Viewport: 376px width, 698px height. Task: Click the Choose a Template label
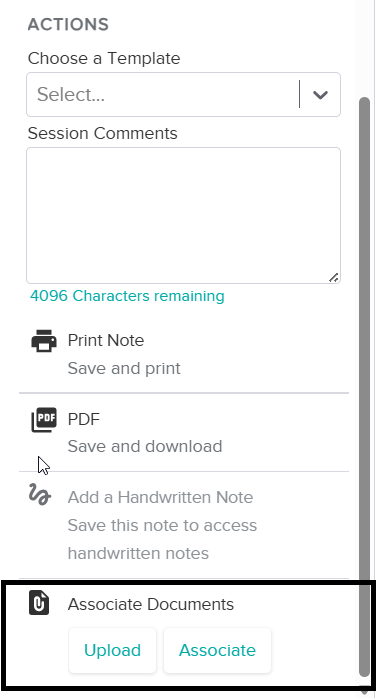pyautogui.click(x=104, y=58)
